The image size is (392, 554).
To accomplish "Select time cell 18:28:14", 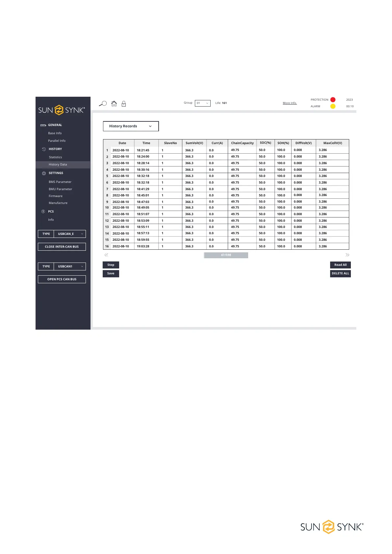I will click(146, 163).
